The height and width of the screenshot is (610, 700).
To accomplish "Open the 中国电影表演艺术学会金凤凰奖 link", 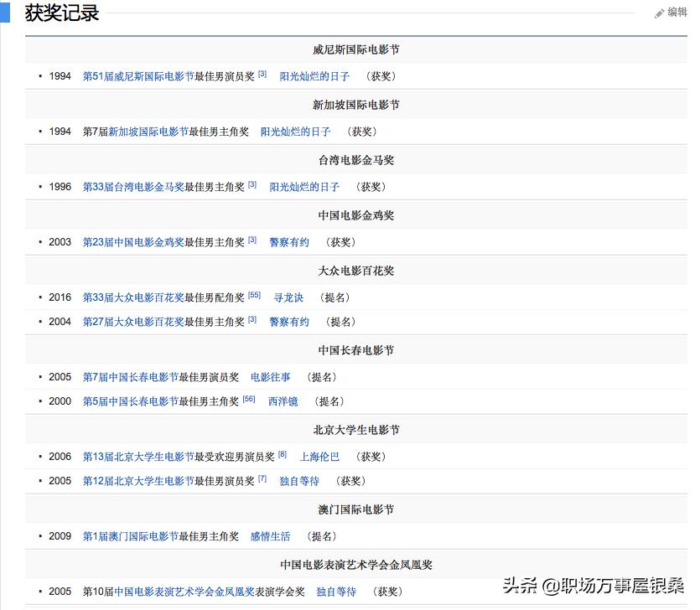I will click(x=184, y=592).
